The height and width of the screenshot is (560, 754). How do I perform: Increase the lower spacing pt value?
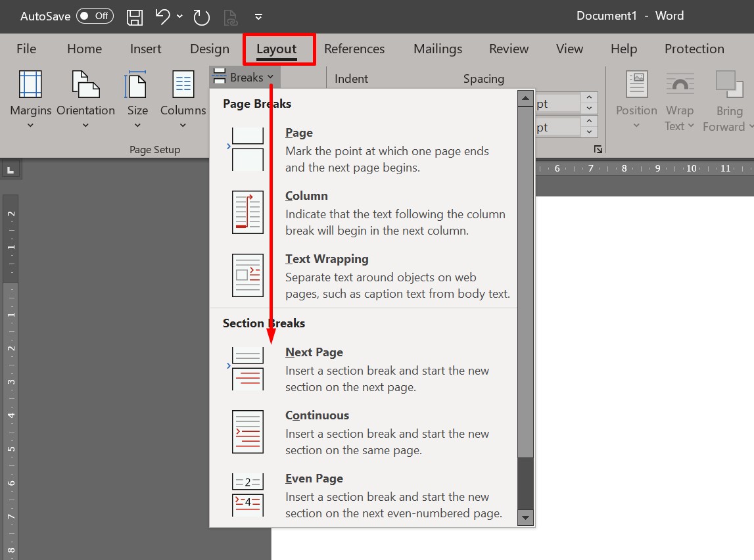click(589, 121)
